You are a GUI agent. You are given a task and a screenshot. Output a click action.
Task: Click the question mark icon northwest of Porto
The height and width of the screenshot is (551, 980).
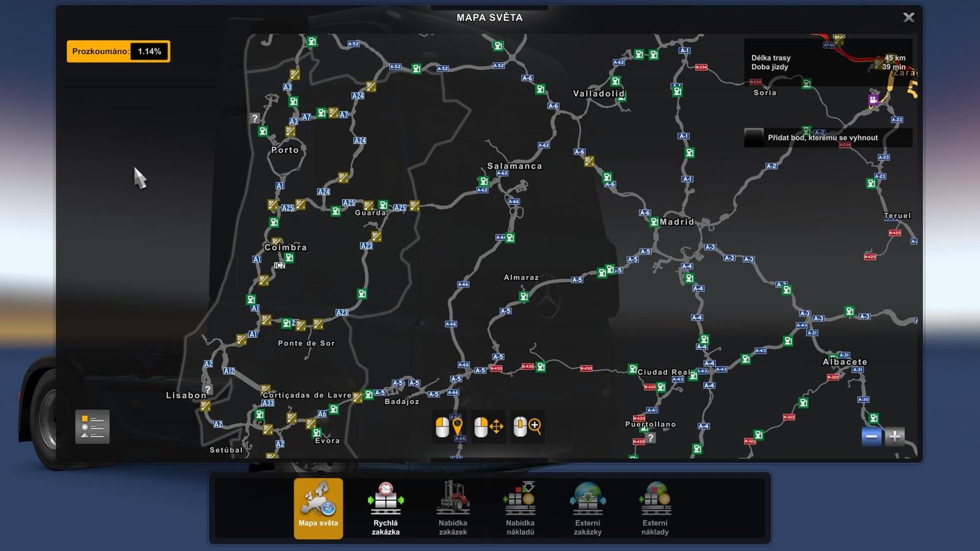[255, 118]
